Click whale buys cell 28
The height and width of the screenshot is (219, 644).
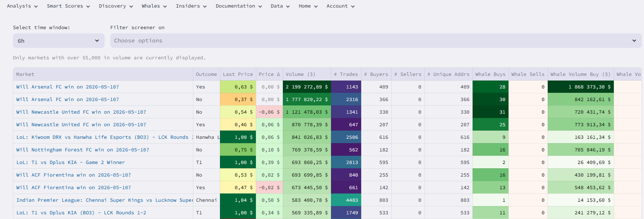pos(491,87)
